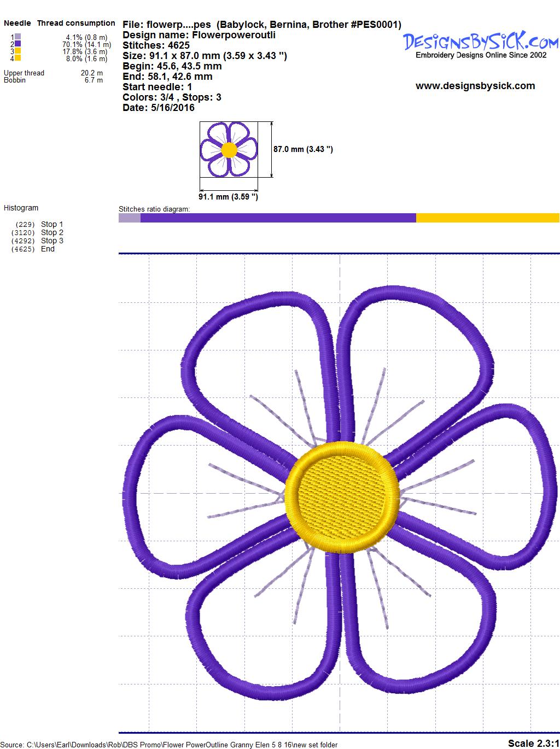
Task: Go to the End histogram entry
Action: (x=48, y=249)
